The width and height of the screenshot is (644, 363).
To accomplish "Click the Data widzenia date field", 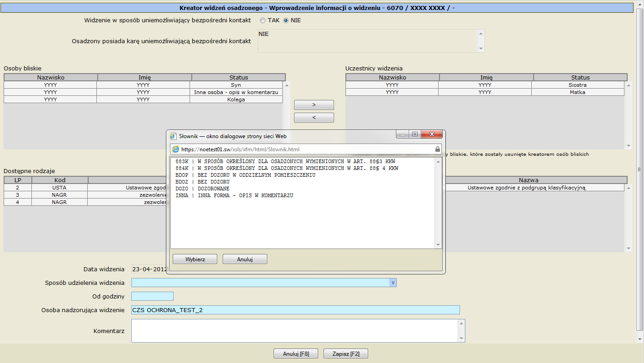I will point(149,269).
